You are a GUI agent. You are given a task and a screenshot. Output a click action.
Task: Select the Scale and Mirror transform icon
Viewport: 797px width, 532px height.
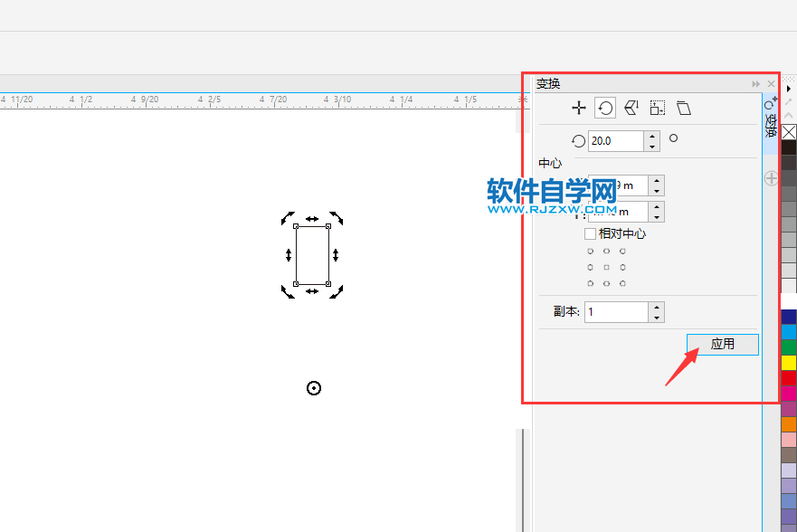(630, 108)
